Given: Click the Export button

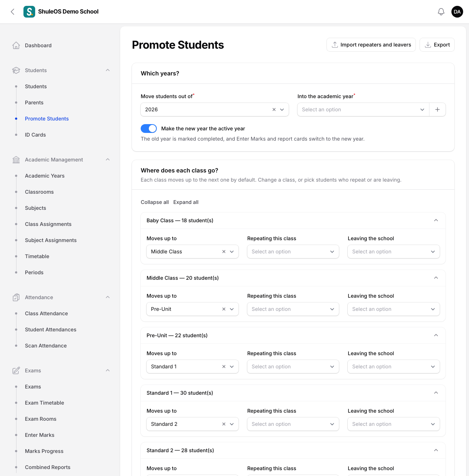Looking at the screenshot, I should [x=437, y=45].
